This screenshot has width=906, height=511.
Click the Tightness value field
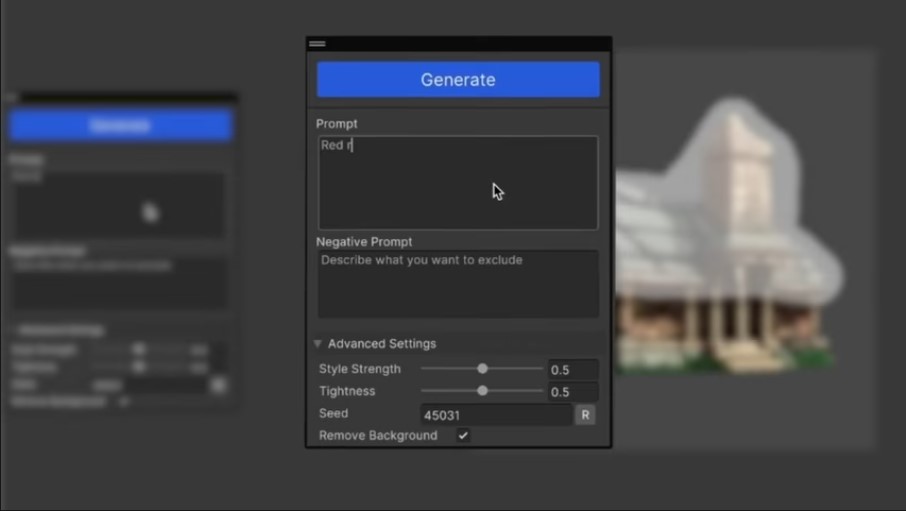pyautogui.click(x=573, y=392)
